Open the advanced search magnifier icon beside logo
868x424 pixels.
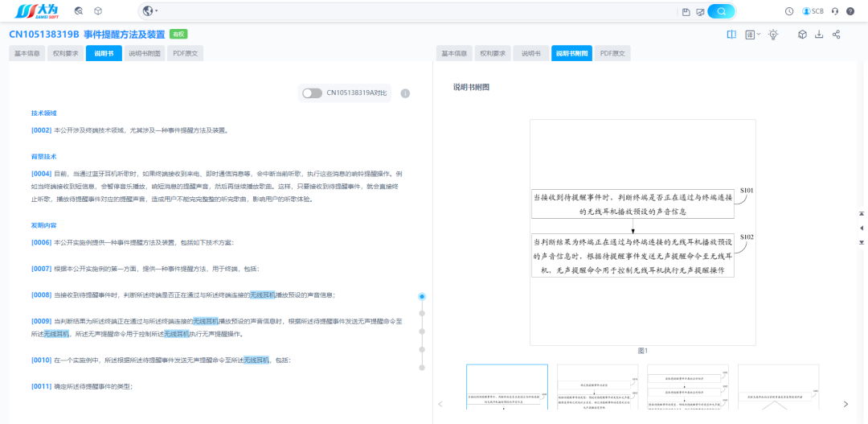pos(79,11)
